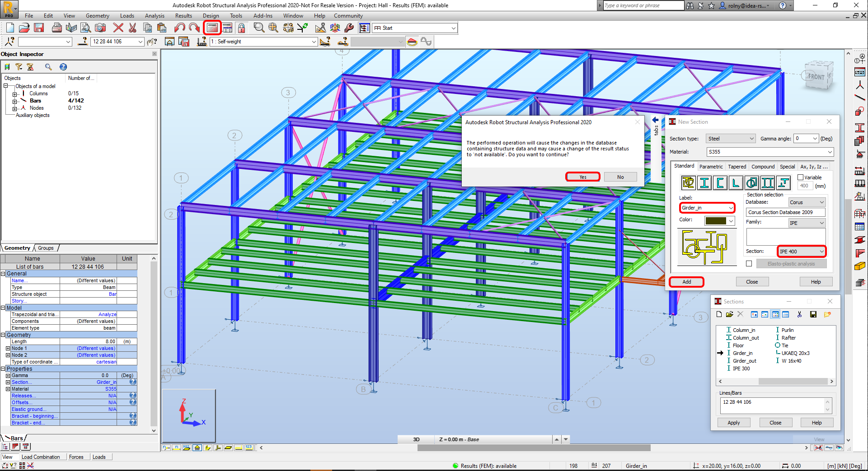Open the section Color swatch picker
868x471 pixels.
[x=720, y=221]
